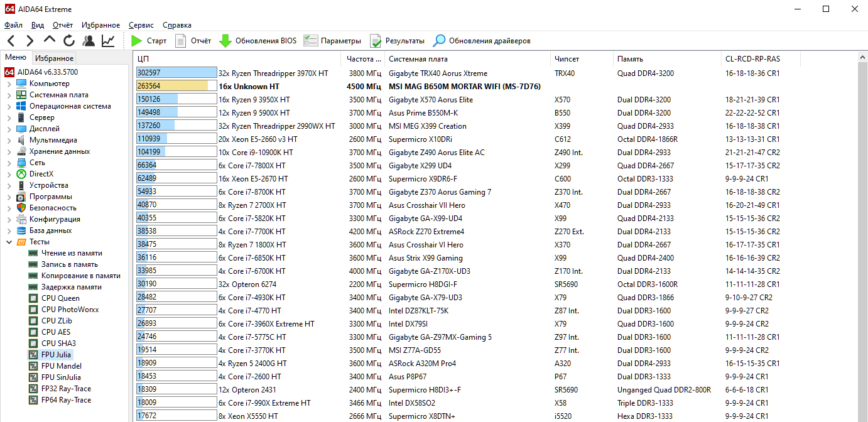Select База данных database icon
This screenshot has width=868, height=422.
point(21,230)
